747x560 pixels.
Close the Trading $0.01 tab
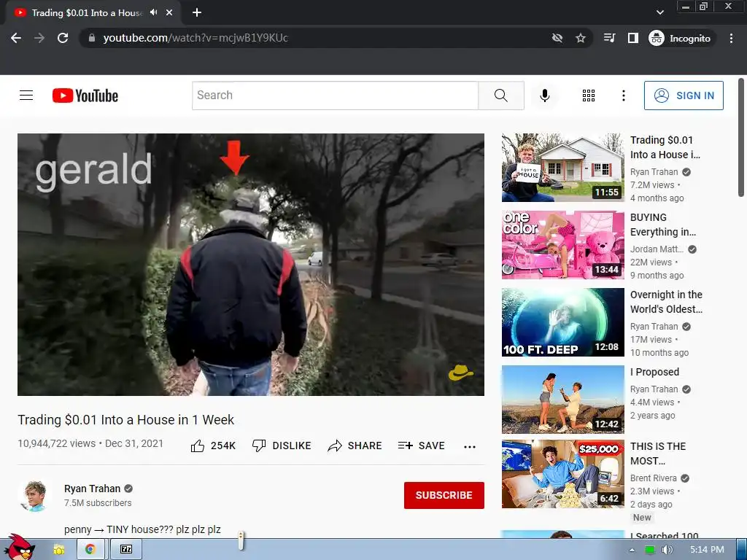click(x=169, y=13)
